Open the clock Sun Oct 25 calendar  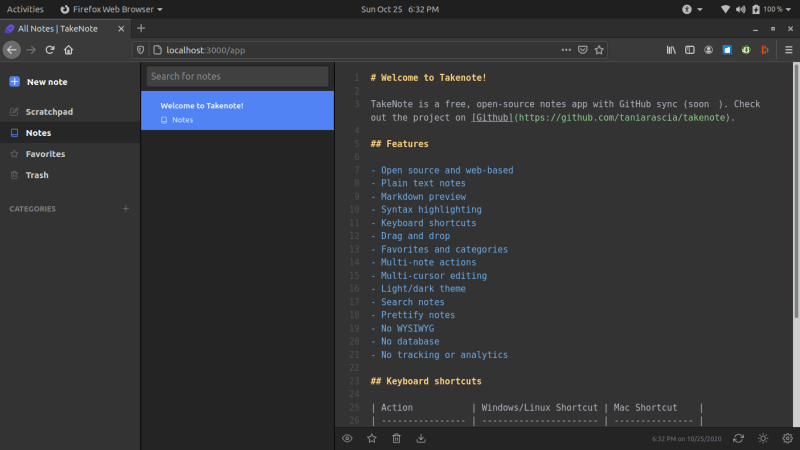pyautogui.click(x=399, y=9)
